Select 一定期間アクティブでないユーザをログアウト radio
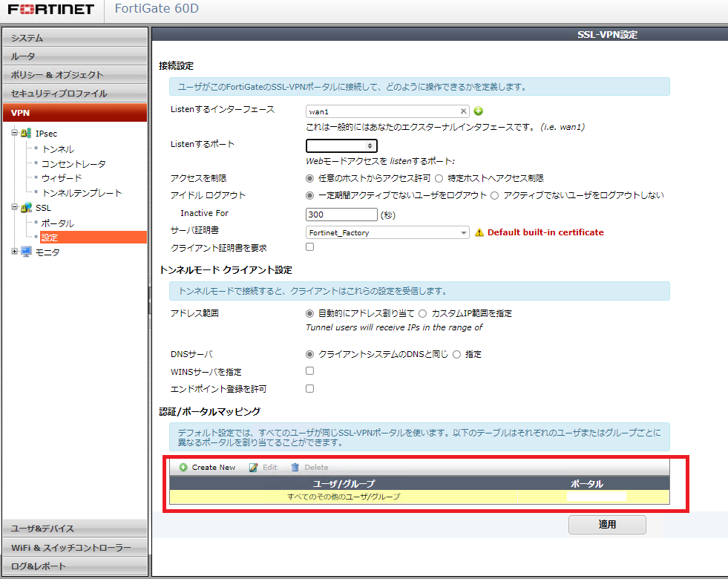 click(x=309, y=195)
